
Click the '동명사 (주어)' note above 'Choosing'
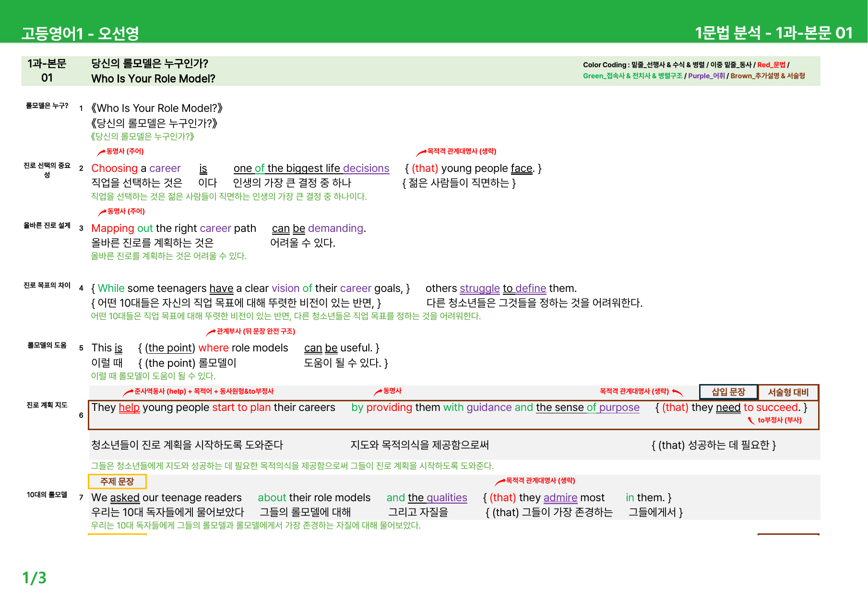coord(125,151)
